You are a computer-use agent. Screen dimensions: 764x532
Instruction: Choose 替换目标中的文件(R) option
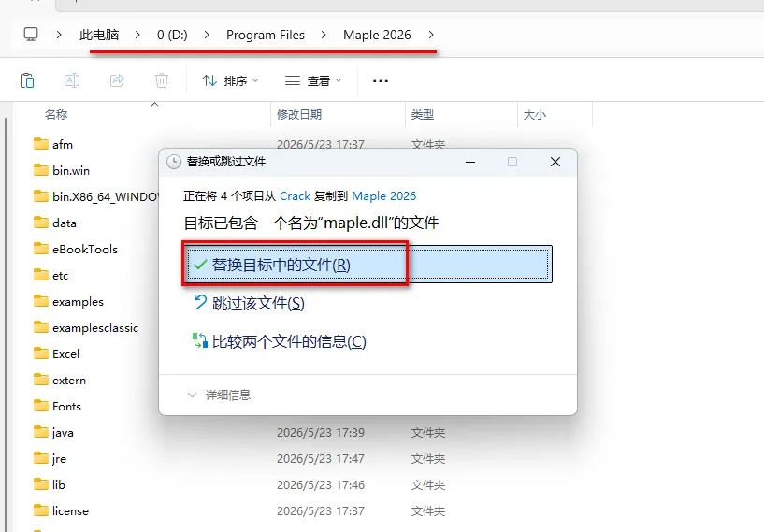(x=368, y=264)
